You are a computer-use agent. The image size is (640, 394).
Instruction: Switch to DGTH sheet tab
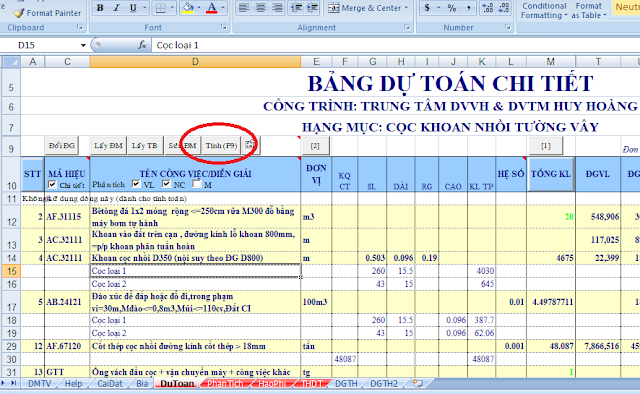(x=346, y=383)
